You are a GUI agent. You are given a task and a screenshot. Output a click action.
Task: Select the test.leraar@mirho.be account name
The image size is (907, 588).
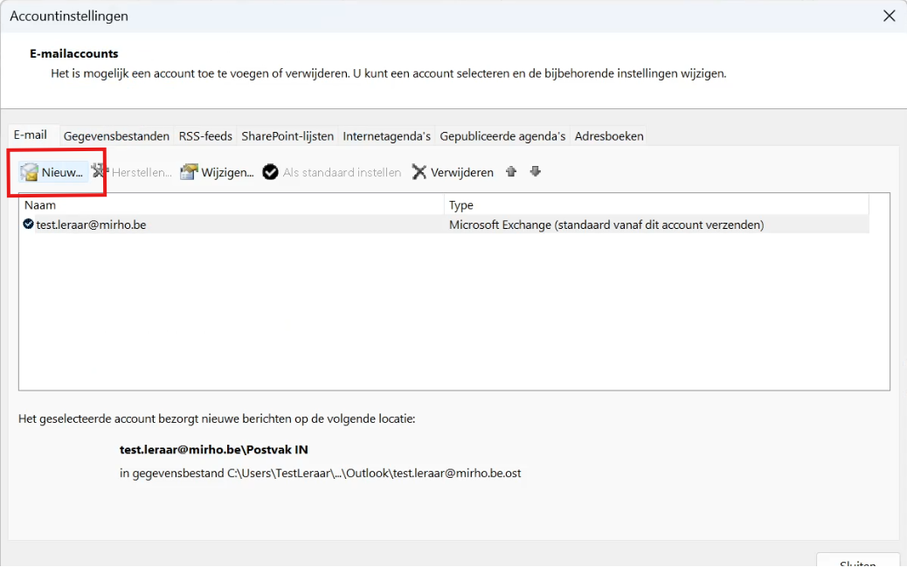tap(91, 225)
